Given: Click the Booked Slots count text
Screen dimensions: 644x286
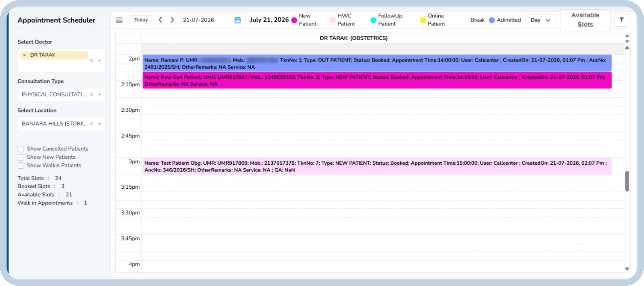Looking at the screenshot, I should tap(41, 186).
